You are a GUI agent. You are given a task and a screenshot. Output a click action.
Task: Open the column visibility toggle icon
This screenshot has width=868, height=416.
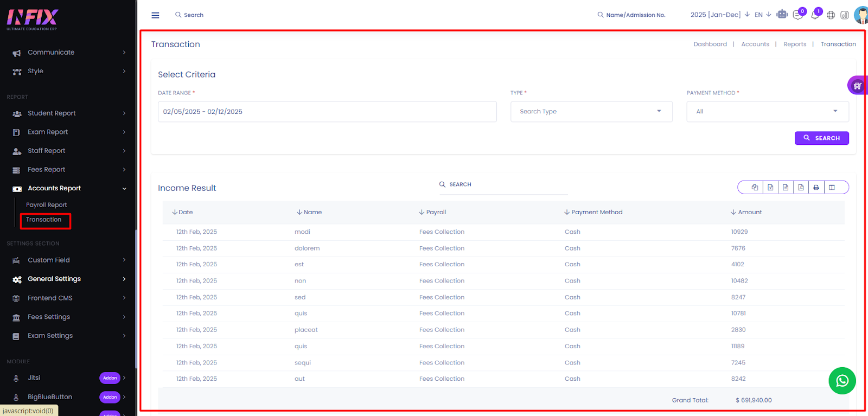pyautogui.click(x=832, y=187)
